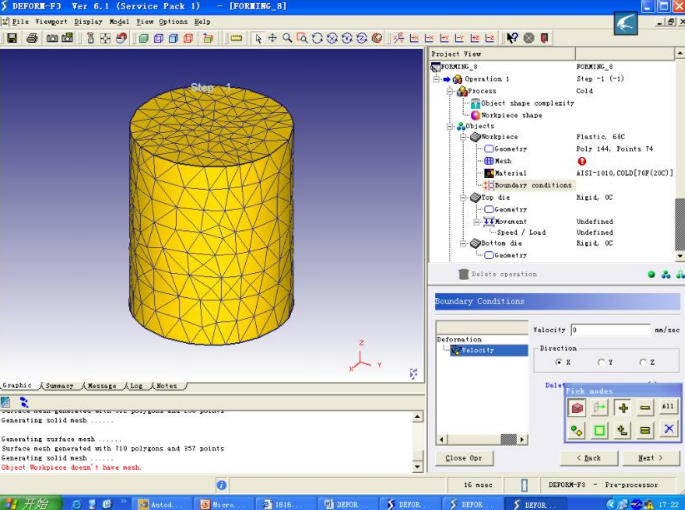
Task: Click the double-bar icon in Pick nodes
Action: (x=645, y=431)
